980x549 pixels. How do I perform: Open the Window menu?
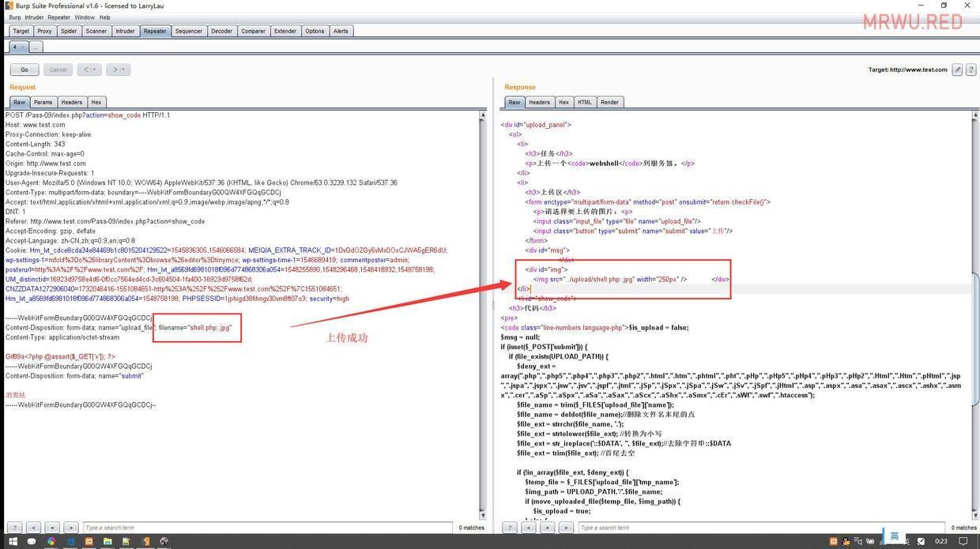click(85, 17)
